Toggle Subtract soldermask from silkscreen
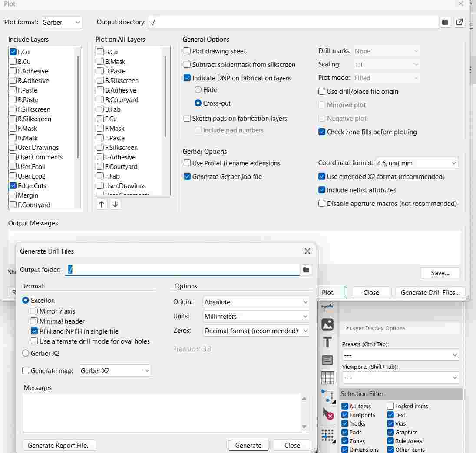The height and width of the screenshot is (453, 476). coord(187,64)
